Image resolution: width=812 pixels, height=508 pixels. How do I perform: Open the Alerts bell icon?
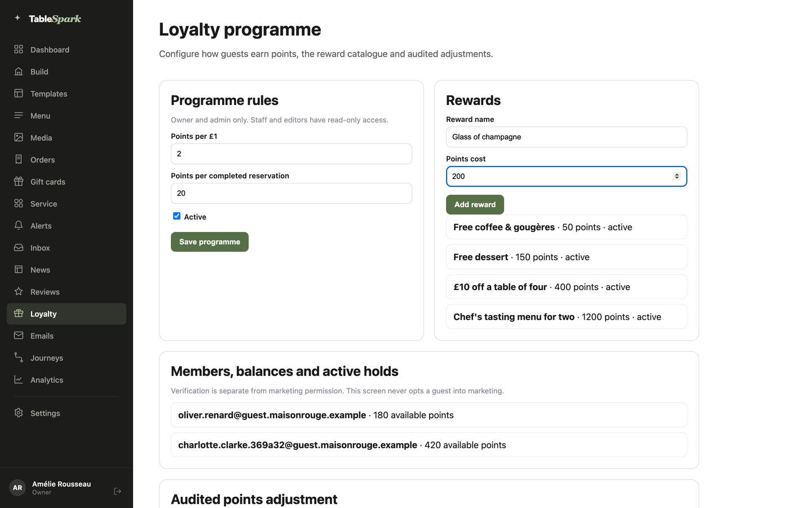click(19, 226)
